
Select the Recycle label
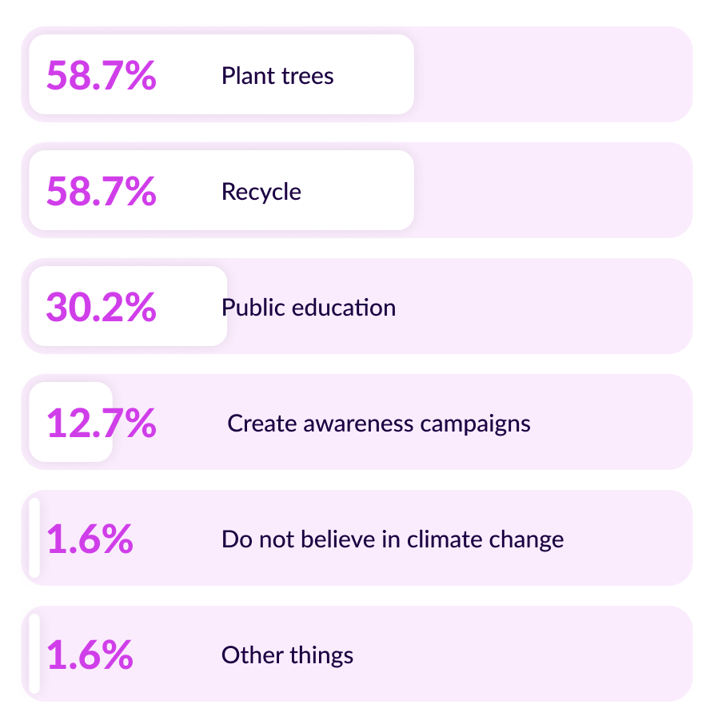pyautogui.click(x=261, y=192)
